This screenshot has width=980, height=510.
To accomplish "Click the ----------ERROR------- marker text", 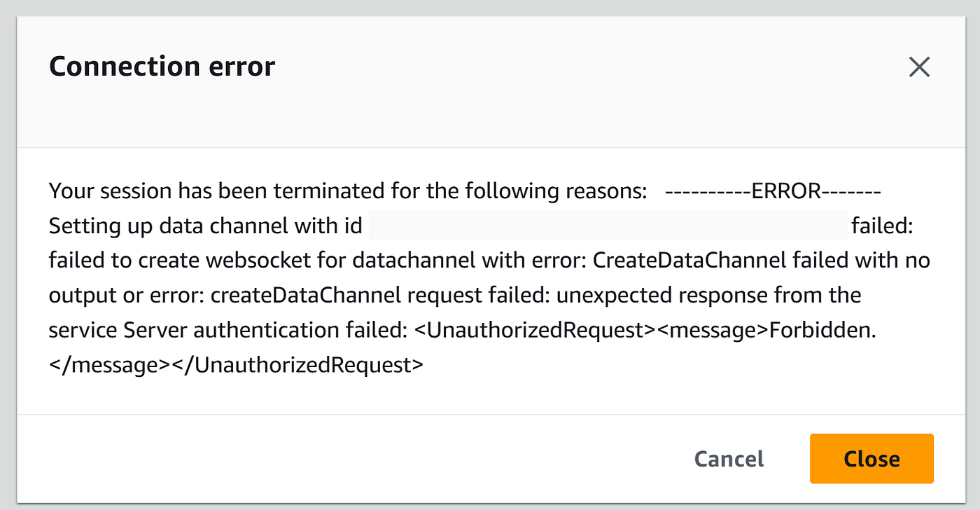I will (x=773, y=191).
